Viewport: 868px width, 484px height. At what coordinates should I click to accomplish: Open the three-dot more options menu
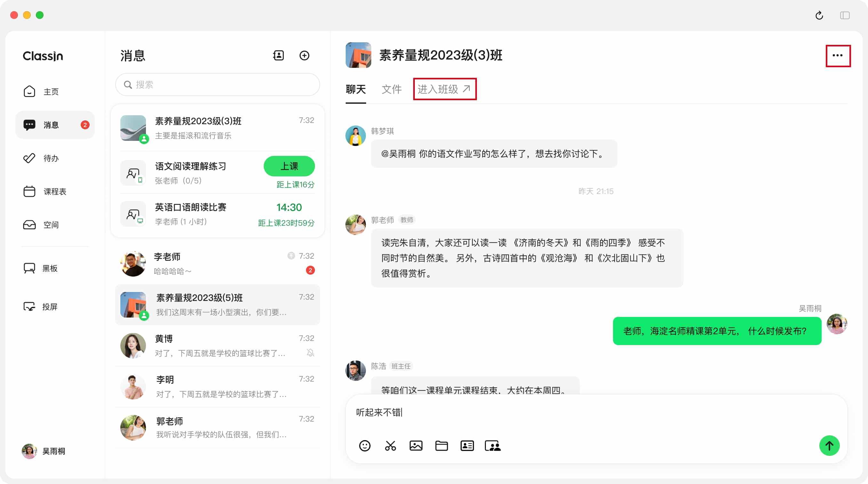pyautogui.click(x=838, y=56)
